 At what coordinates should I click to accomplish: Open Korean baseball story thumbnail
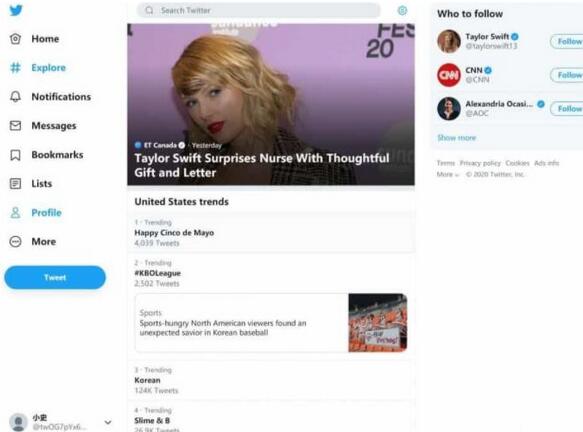click(378, 323)
